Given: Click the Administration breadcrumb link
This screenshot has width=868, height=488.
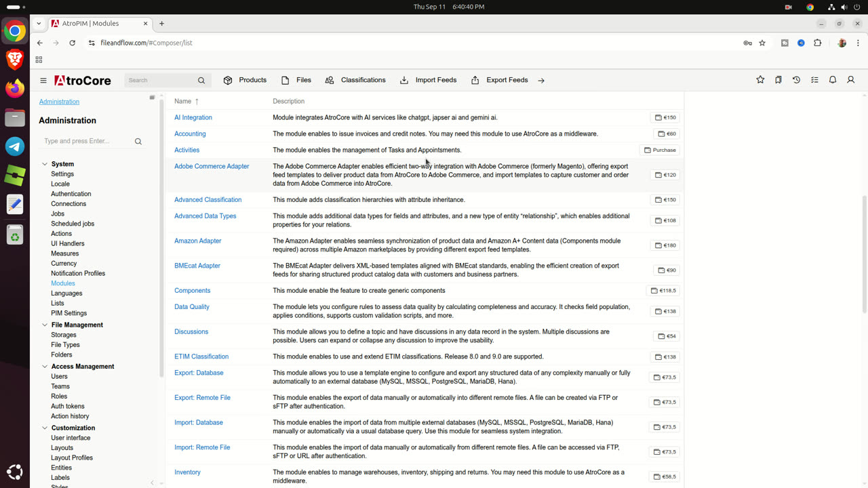Looking at the screenshot, I should click(59, 102).
